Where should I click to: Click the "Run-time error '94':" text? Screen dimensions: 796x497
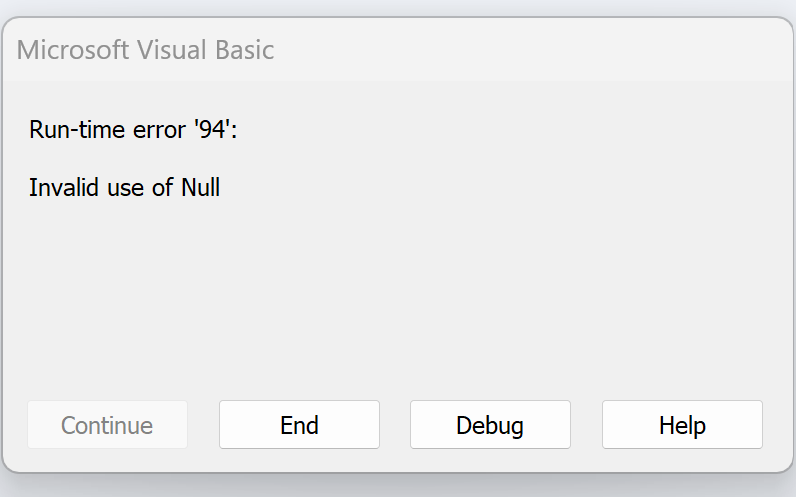click(134, 129)
